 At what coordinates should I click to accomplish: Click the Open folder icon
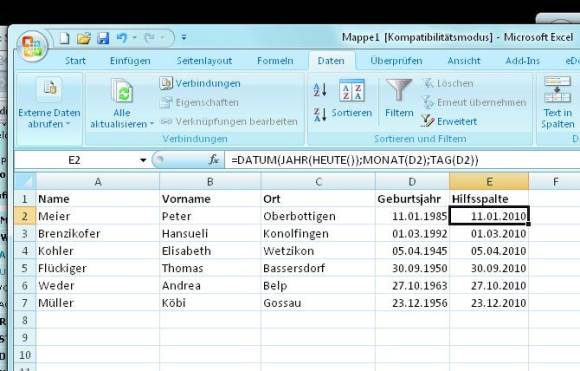click(x=84, y=38)
